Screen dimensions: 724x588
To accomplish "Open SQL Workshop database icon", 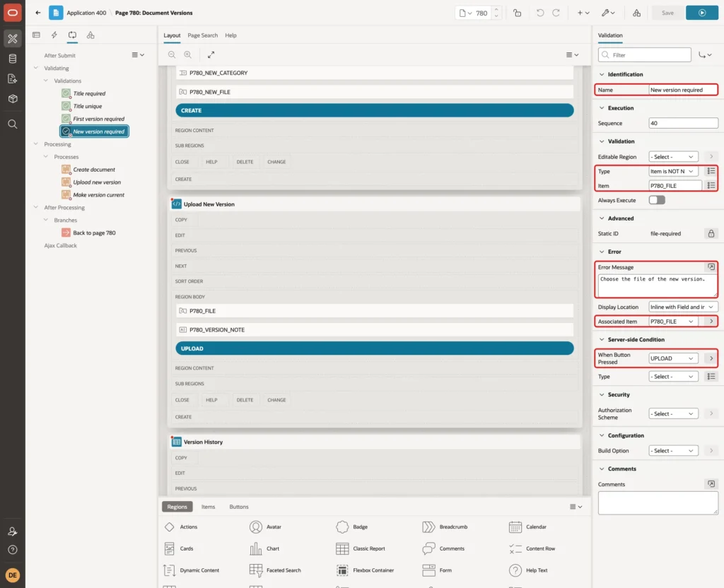I will (x=13, y=59).
